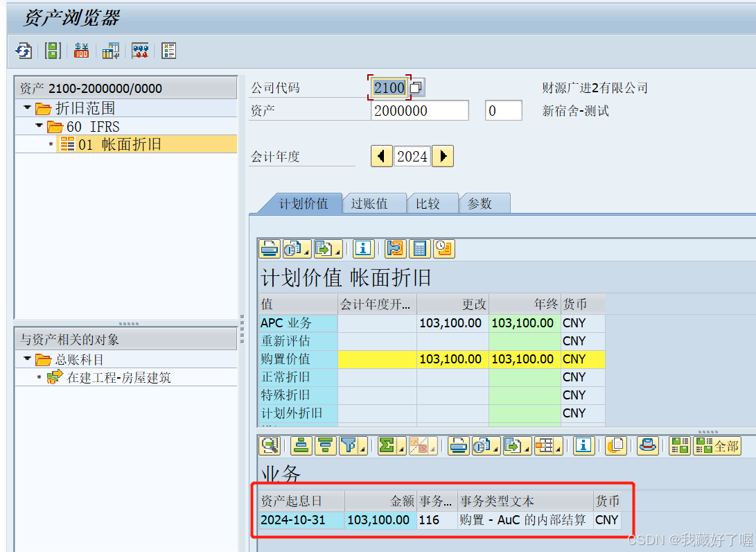756x552 pixels.
Task: Click the orange-blue currency translation icon
Action: coord(394,249)
